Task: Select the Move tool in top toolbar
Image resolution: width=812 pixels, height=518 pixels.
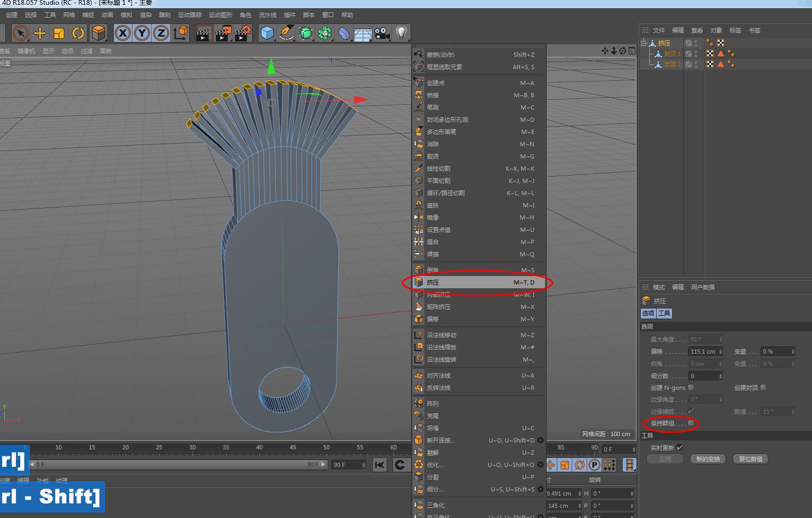Action: (40, 34)
